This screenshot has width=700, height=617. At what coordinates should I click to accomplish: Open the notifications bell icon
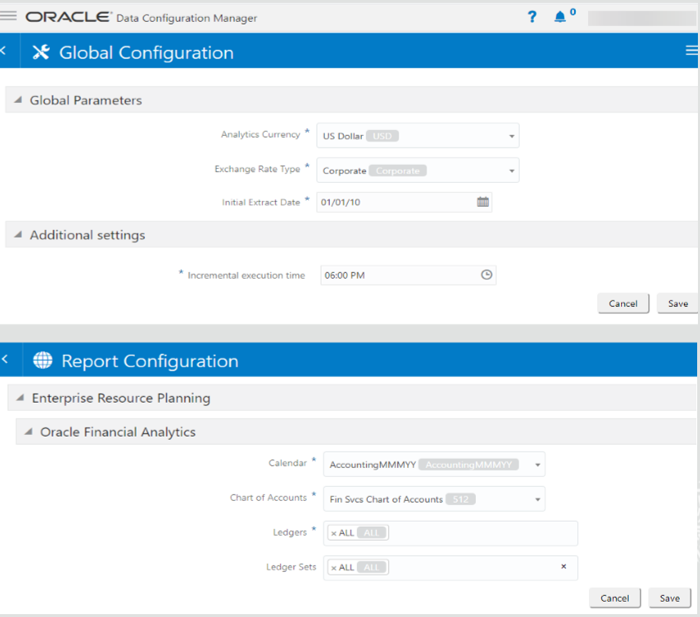tap(560, 17)
